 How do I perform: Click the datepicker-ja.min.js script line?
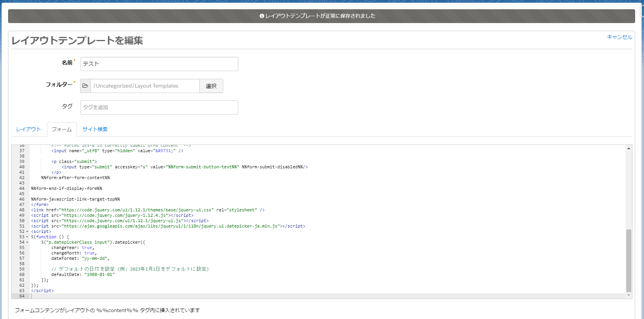pos(168,226)
